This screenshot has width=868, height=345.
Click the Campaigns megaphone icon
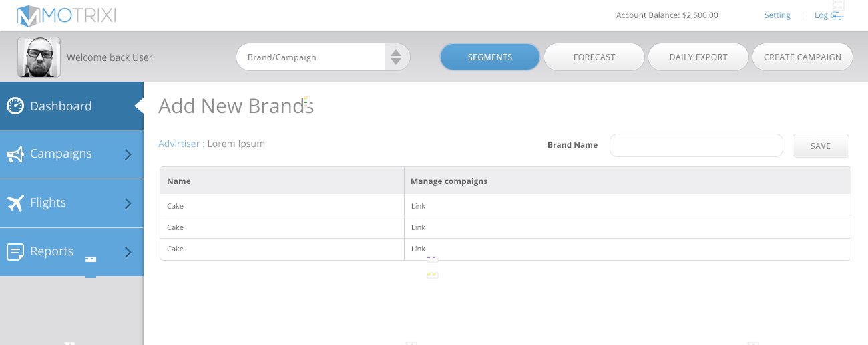(15, 154)
